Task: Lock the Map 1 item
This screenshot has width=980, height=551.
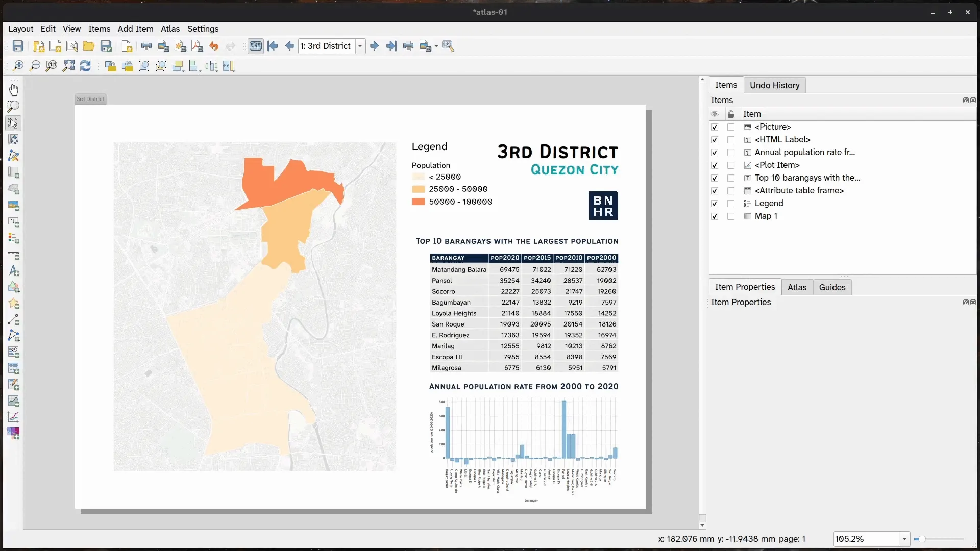Action: click(731, 216)
